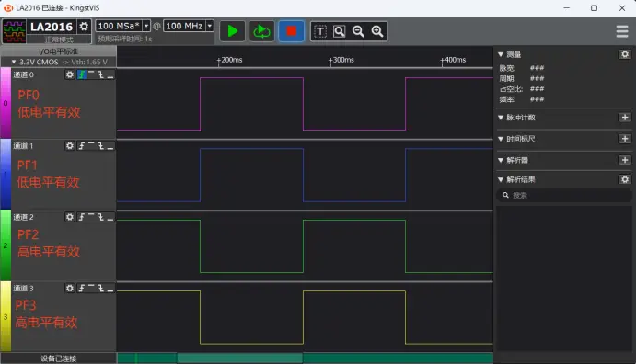
Task: Toggle rising-edge trigger on channel 1
Action: [x=82, y=146]
